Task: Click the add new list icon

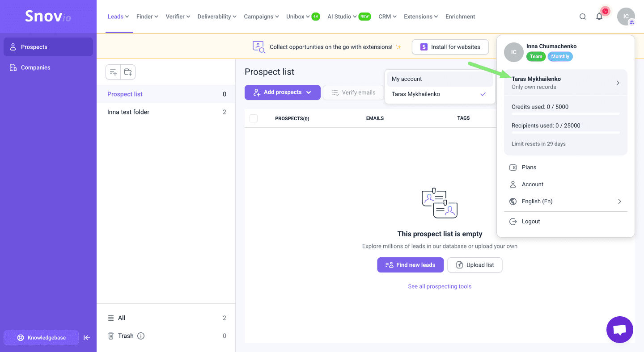Action: [113, 72]
